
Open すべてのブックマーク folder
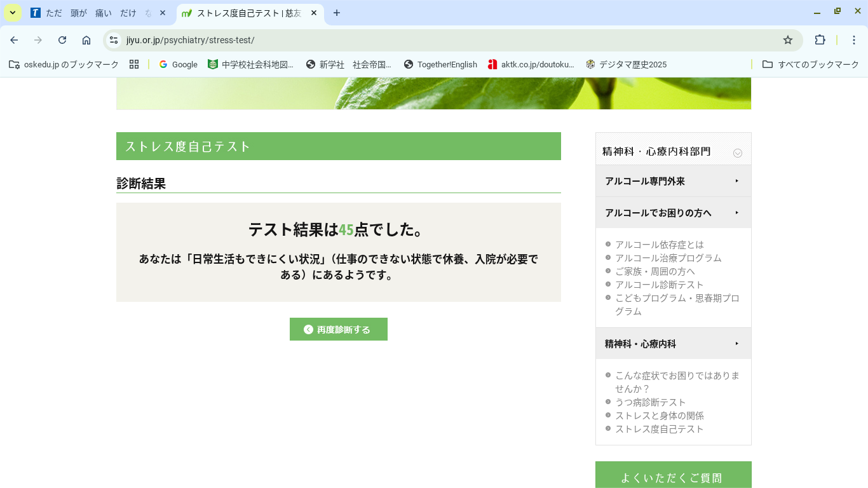click(811, 64)
